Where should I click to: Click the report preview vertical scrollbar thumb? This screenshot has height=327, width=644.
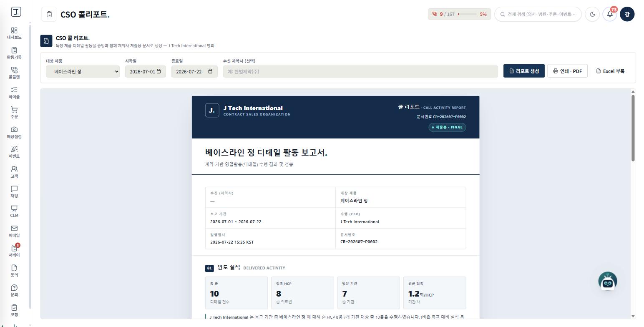click(633, 128)
